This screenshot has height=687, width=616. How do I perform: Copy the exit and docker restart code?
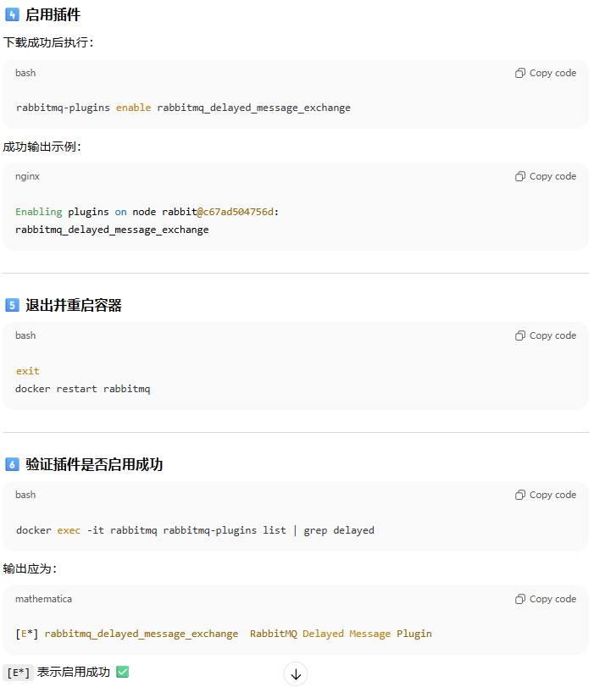click(546, 335)
